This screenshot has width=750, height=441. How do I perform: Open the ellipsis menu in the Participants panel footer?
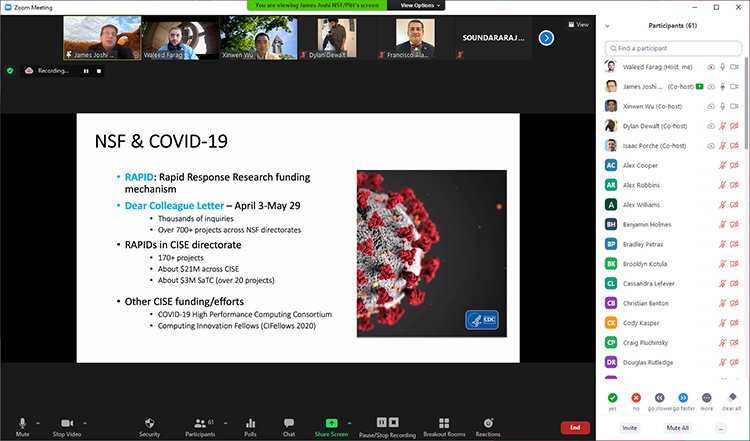pyautogui.click(x=721, y=428)
